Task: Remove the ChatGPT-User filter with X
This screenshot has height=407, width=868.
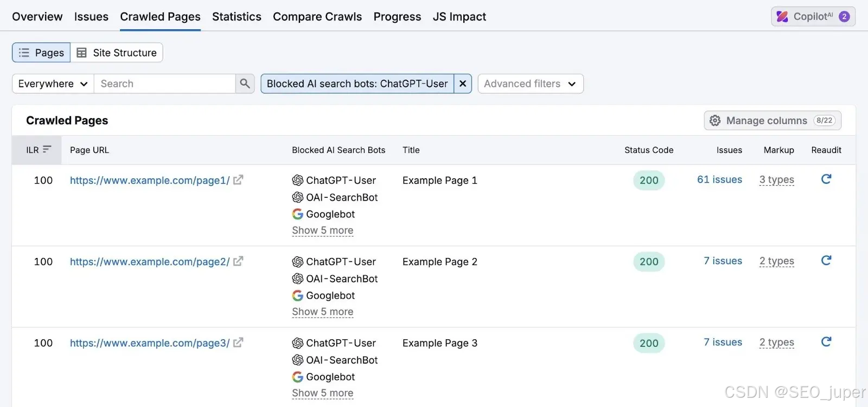Action: (463, 83)
